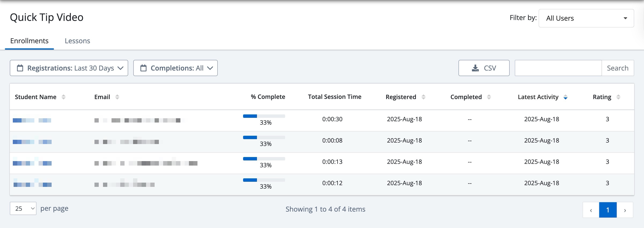The width and height of the screenshot is (644, 228).
Task: Sort table by Student Name arrows
Action: coord(64,97)
